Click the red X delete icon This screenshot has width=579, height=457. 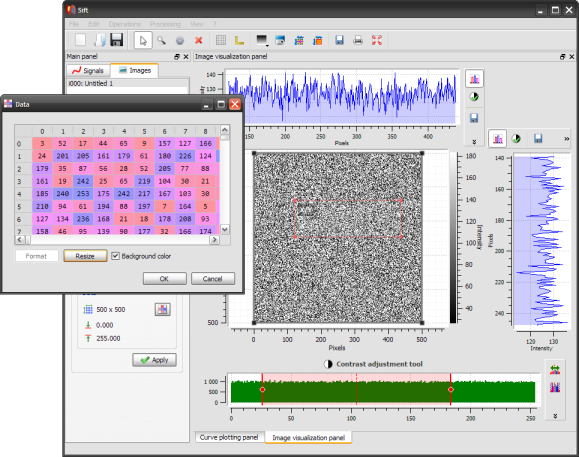click(199, 40)
